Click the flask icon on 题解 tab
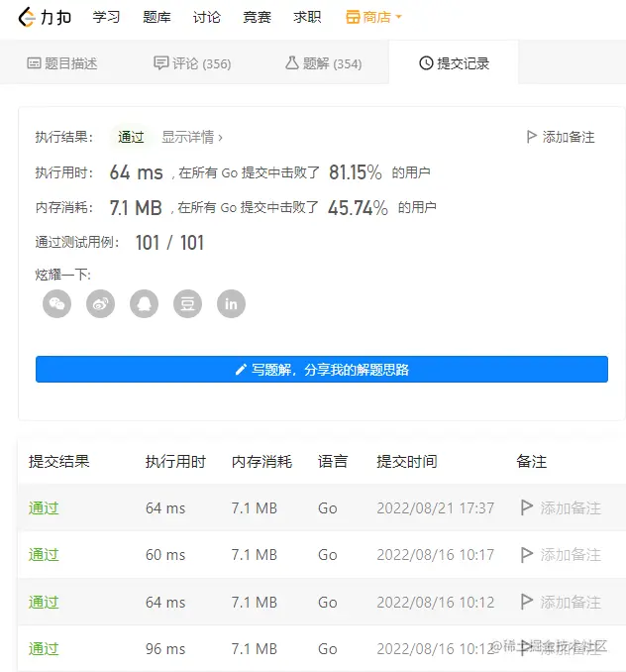 point(292,63)
